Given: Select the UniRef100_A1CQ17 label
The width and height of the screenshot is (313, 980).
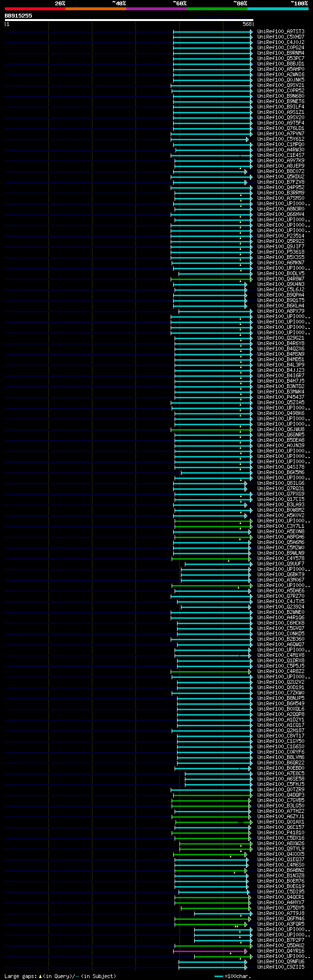Looking at the screenshot, I should (281, 725).
